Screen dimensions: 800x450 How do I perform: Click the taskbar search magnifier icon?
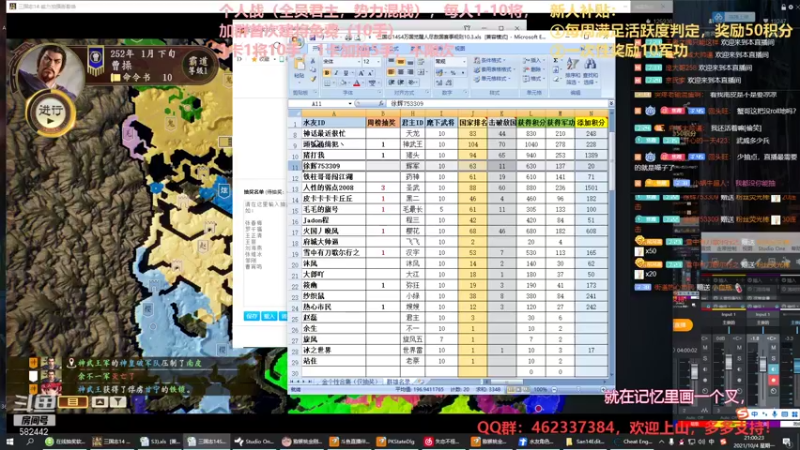pyautogui.click(x=30, y=442)
